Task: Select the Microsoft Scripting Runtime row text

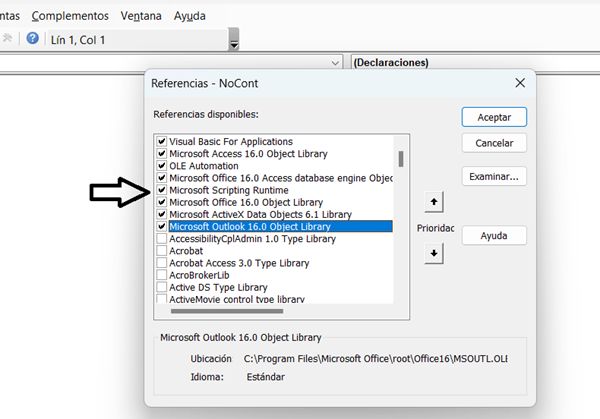Action: (x=229, y=190)
